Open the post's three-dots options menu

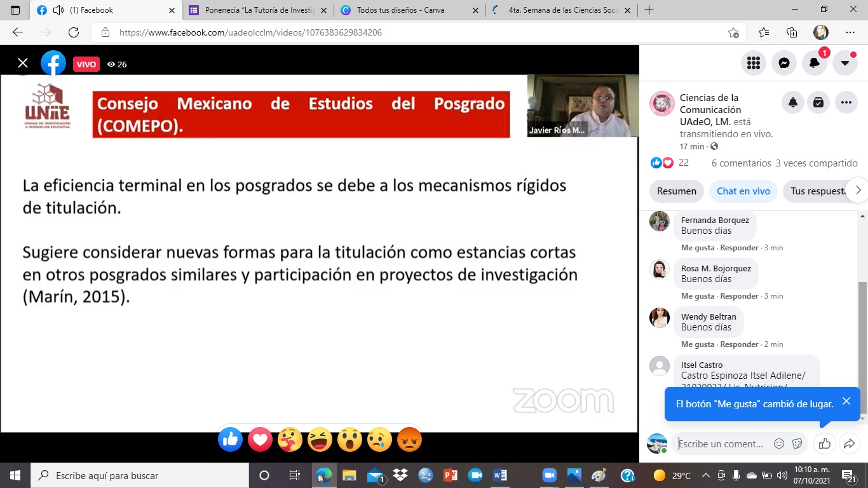coord(846,102)
